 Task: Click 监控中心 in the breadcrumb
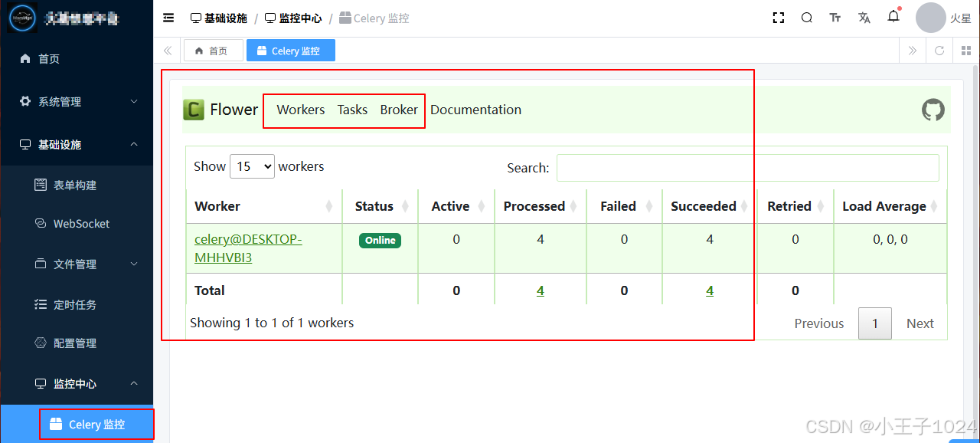tap(293, 18)
